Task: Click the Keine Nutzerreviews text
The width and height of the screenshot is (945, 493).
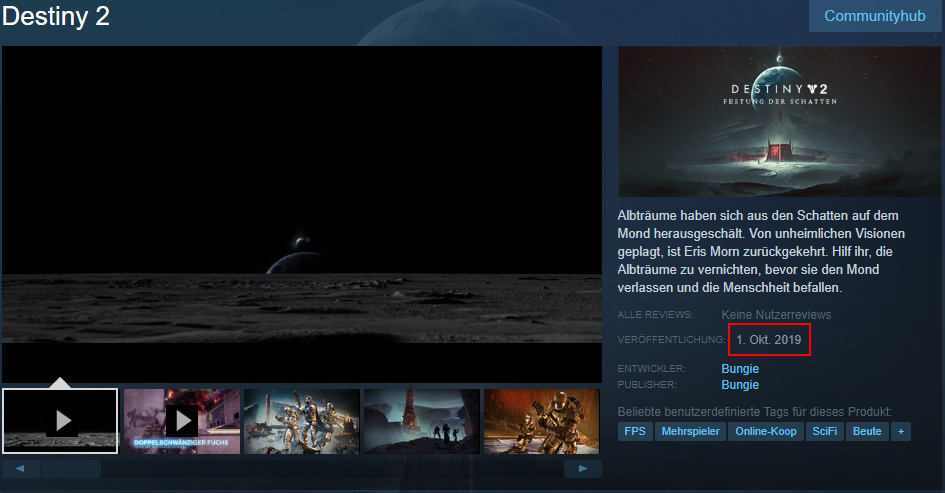Action: [x=776, y=315]
